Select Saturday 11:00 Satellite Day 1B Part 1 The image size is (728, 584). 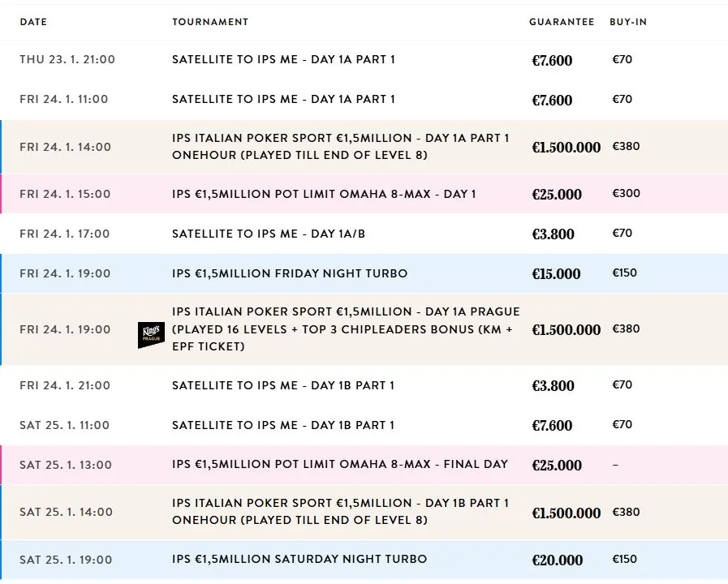pos(364,425)
